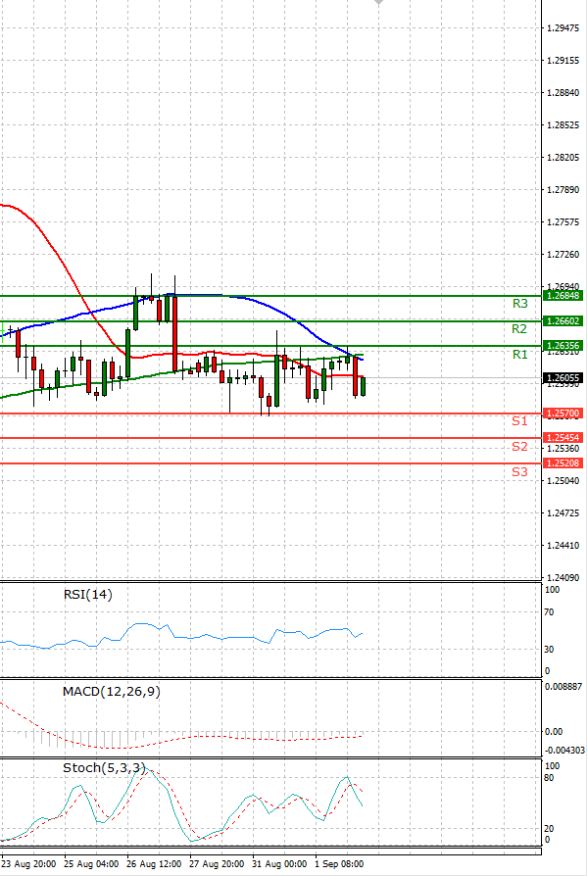Select the green 1.26356 price tag
The height and width of the screenshot is (876, 588).
563,346
